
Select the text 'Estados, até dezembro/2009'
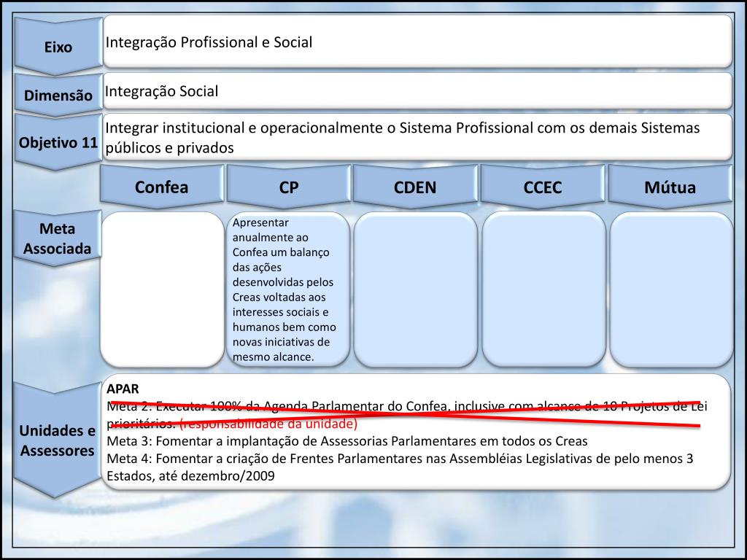point(190,475)
